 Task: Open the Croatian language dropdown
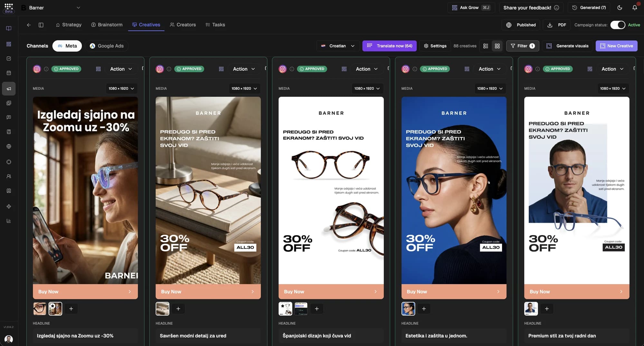click(x=338, y=46)
